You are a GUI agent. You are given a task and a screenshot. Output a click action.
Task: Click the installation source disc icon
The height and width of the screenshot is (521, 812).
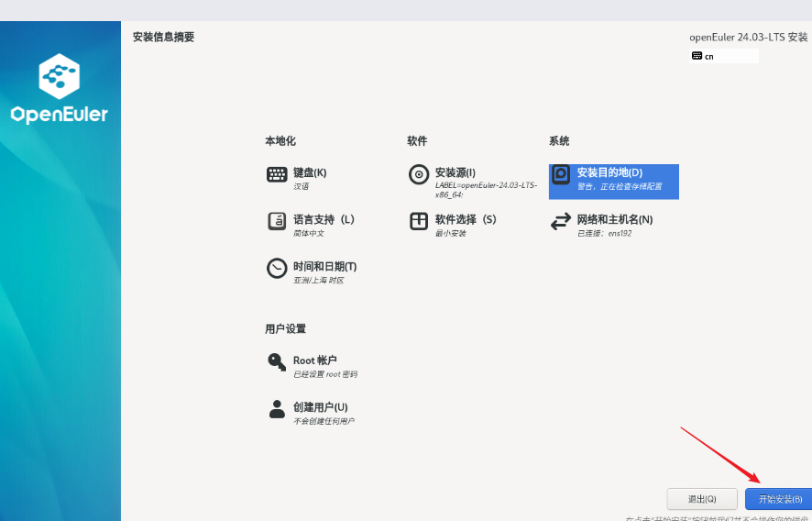point(419,174)
